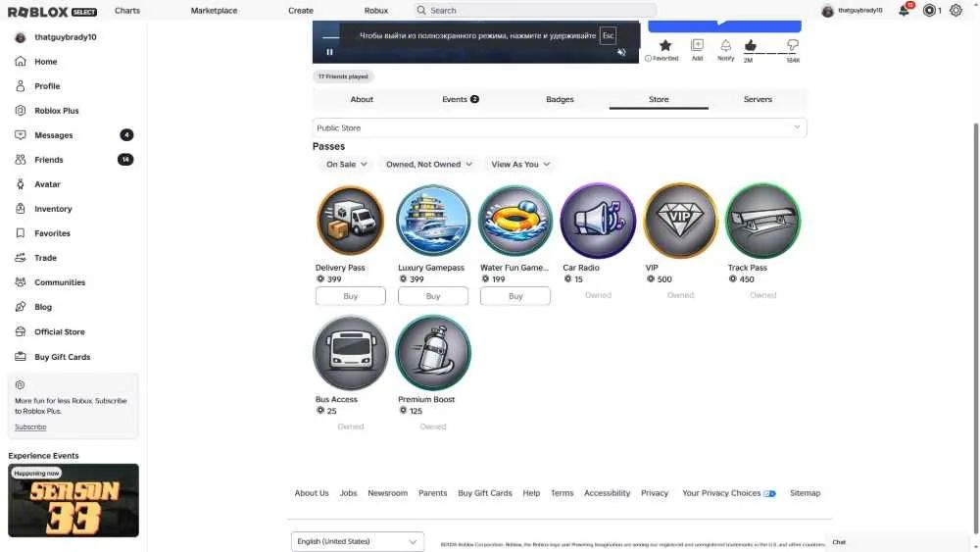Switch to the Badges tab
This screenshot has height=552, width=980.
click(x=560, y=99)
